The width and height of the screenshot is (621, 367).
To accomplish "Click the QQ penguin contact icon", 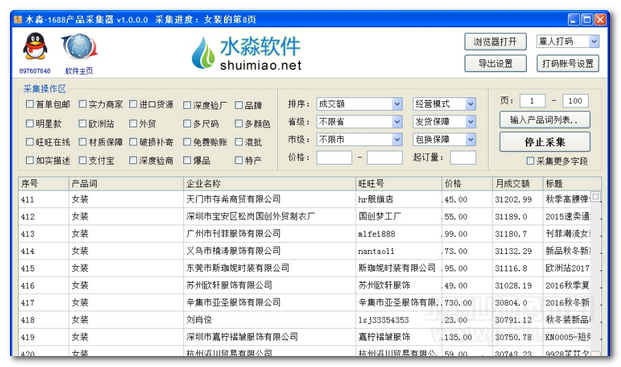I will click(35, 46).
